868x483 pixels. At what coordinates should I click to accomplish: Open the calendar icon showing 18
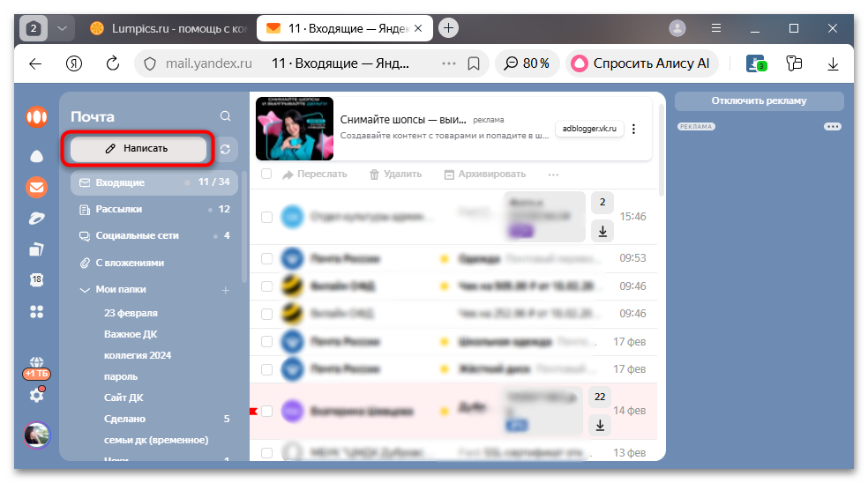36,279
